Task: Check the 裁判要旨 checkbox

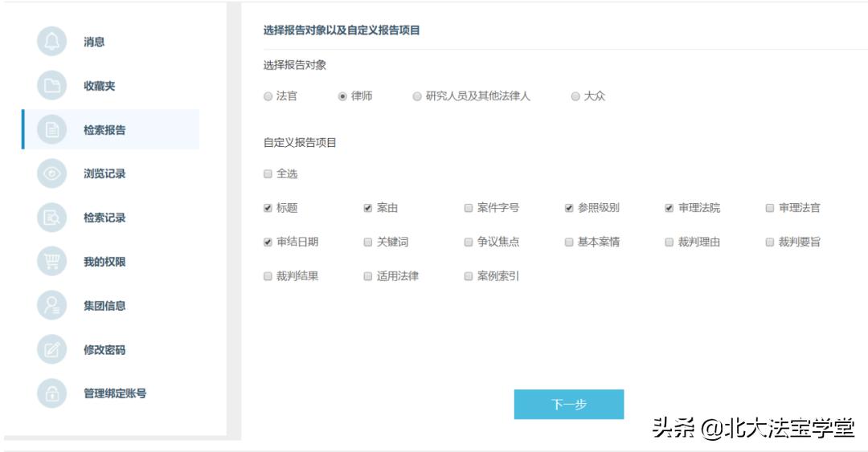Action: click(x=769, y=242)
